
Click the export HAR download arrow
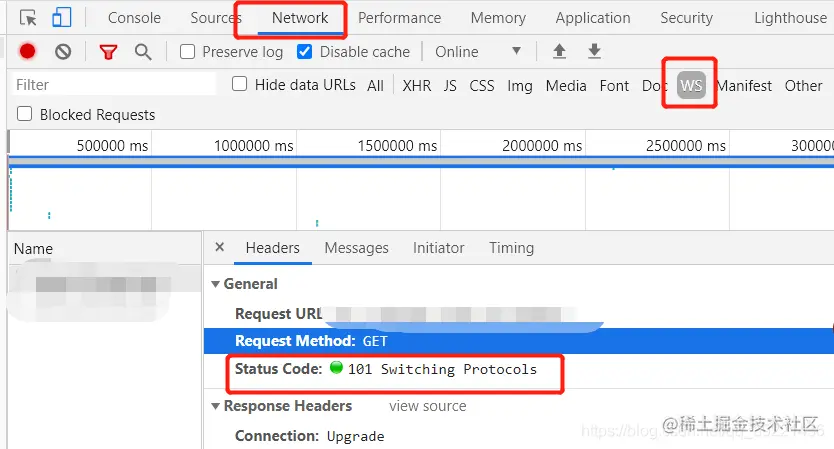594,52
